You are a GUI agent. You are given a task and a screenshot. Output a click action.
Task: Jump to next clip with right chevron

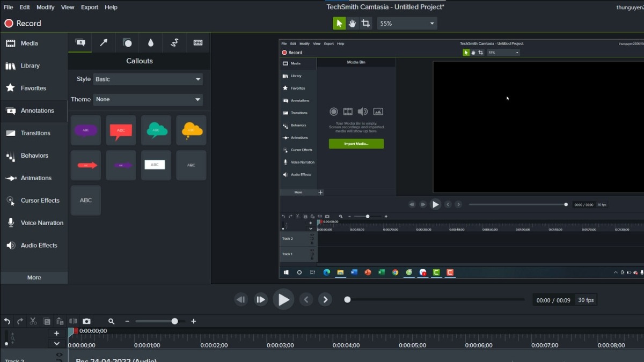(325, 300)
